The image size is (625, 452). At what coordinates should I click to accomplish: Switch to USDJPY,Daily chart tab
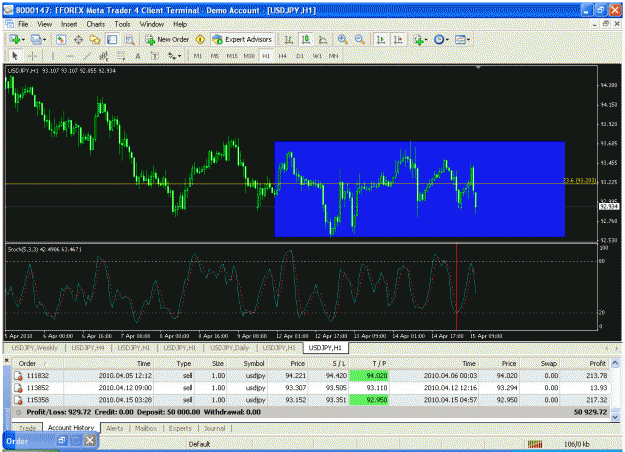click(x=229, y=348)
